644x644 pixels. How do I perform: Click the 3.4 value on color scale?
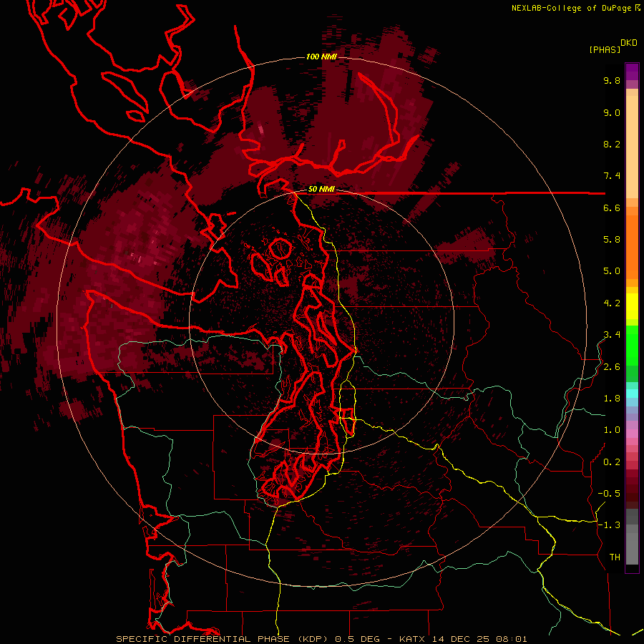point(612,335)
